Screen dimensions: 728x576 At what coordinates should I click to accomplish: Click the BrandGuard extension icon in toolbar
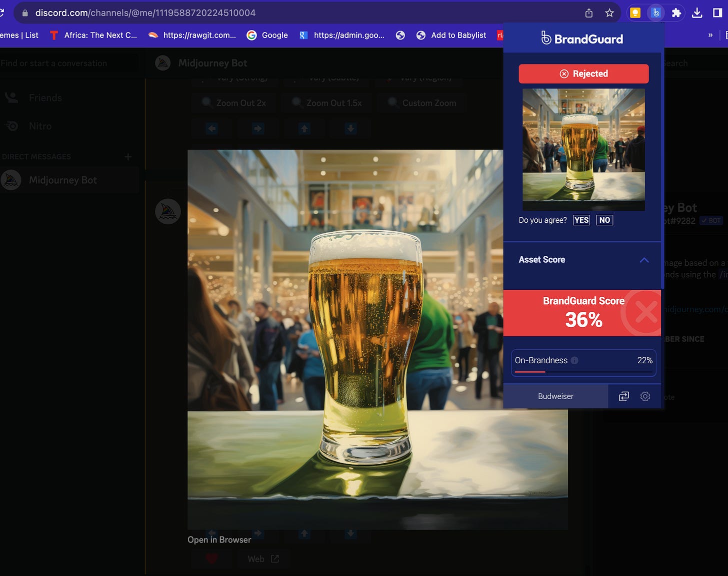click(655, 13)
